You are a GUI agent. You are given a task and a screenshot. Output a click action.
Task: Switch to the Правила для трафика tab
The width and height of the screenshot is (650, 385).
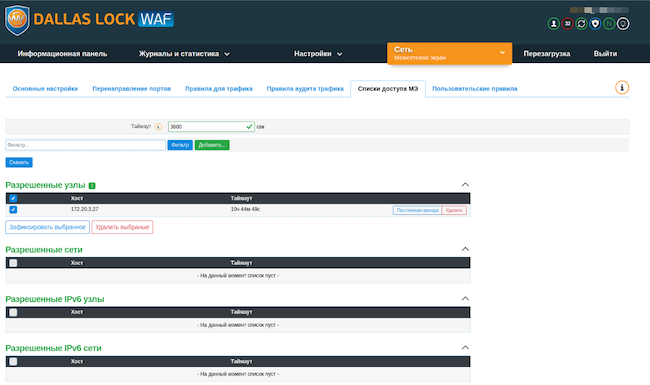pyautogui.click(x=218, y=89)
